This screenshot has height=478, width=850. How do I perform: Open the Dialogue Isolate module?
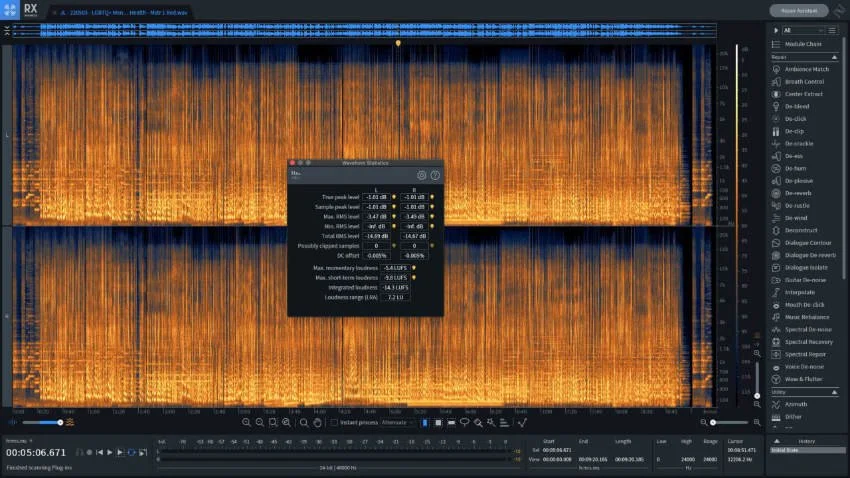(x=806, y=267)
